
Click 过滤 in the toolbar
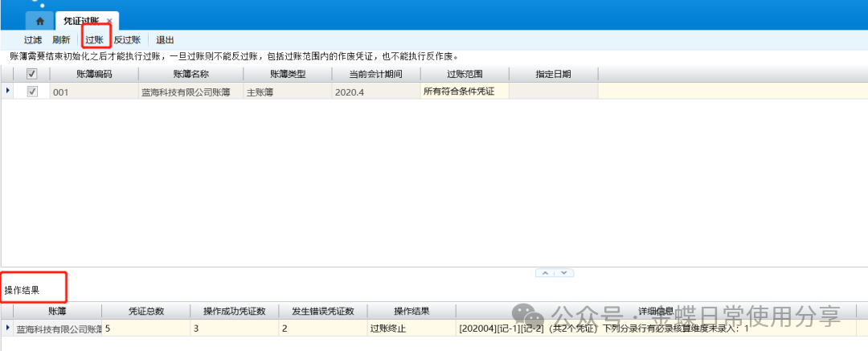[x=33, y=40]
